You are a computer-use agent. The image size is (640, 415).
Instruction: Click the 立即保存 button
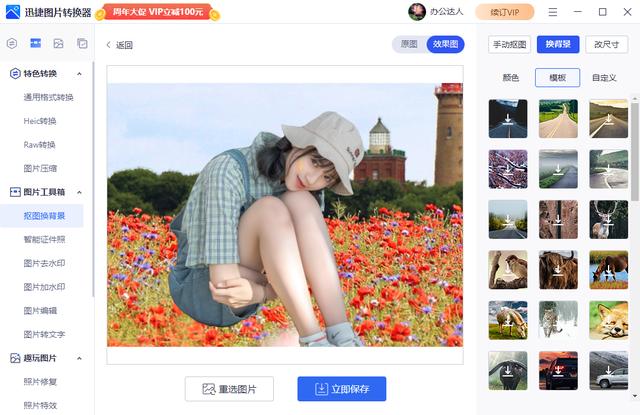coord(341,389)
